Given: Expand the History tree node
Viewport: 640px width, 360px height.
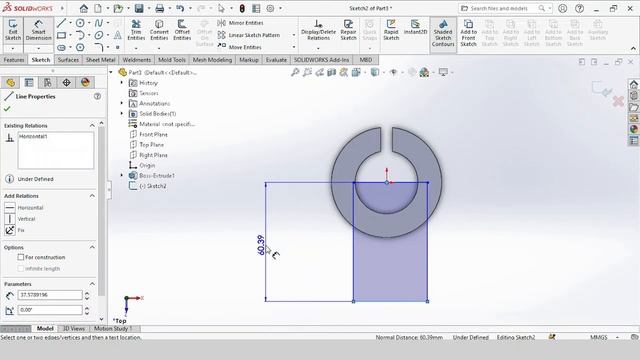Looking at the screenshot, I should click(x=122, y=83).
